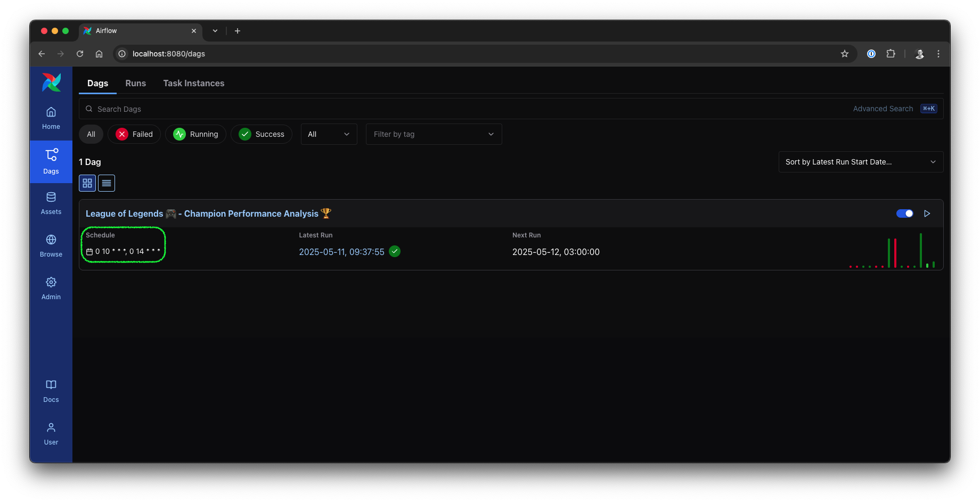Image resolution: width=980 pixels, height=502 pixels.
Task: Open Admin settings from the sidebar
Action: [x=51, y=288]
